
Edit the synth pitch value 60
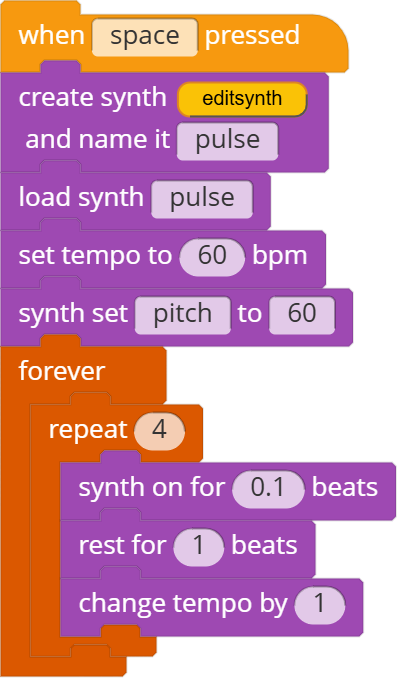[302, 315]
